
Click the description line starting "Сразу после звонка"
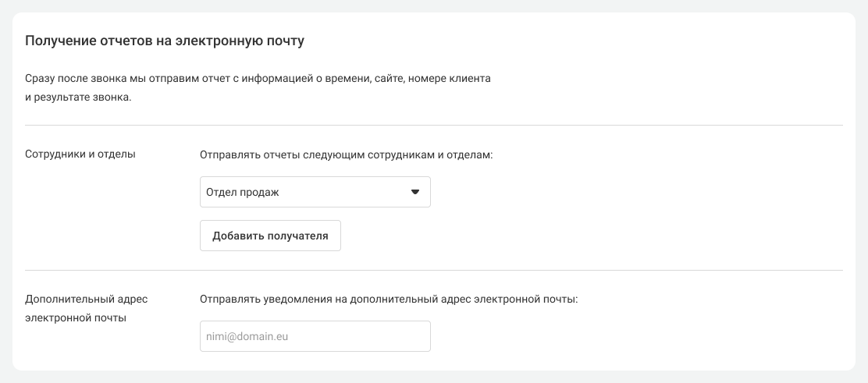coord(258,79)
